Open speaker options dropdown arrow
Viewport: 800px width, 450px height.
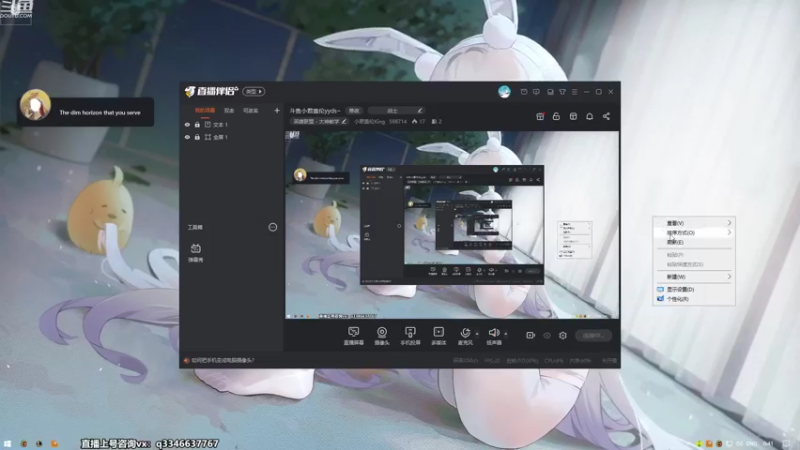click(506, 334)
